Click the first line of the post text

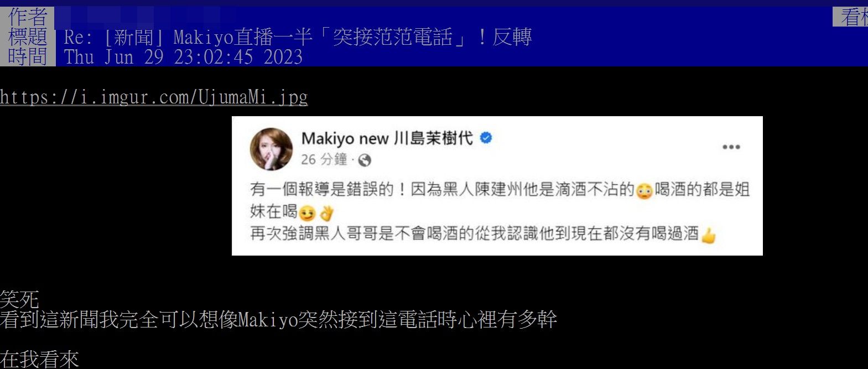click(x=500, y=190)
